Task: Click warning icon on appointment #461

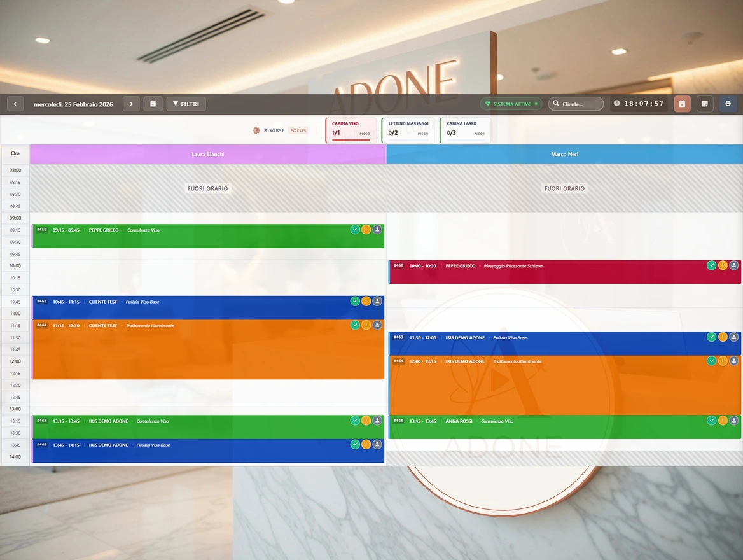Action: click(366, 301)
